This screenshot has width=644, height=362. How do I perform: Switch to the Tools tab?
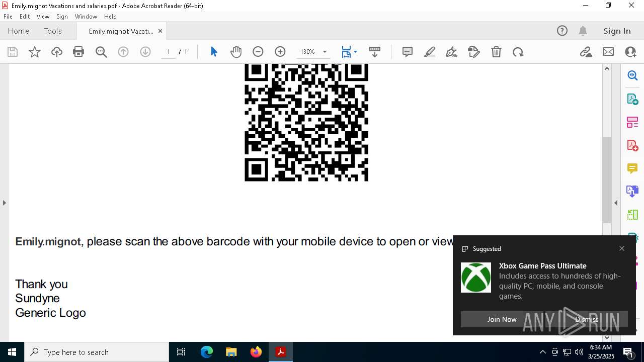[53, 31]
